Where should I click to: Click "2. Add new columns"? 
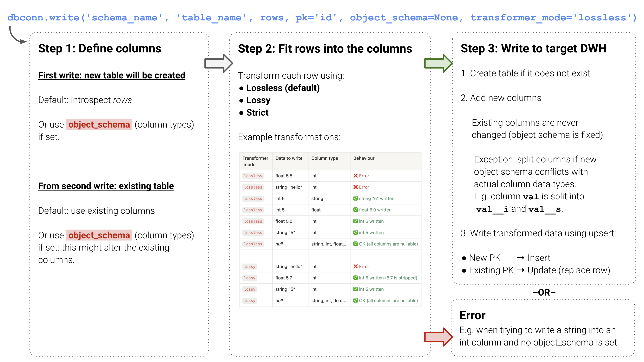pos(501,98)
